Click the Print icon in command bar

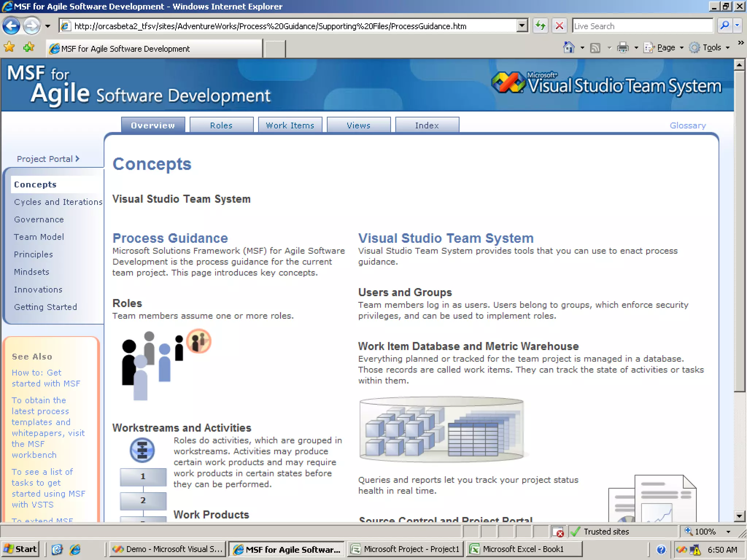tap(623, 47)
